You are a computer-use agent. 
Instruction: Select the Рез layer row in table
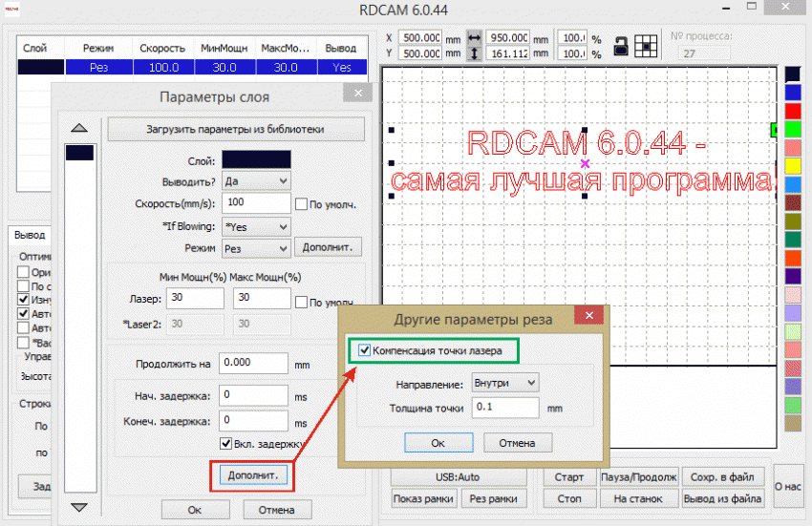click(x=193, y=68)
